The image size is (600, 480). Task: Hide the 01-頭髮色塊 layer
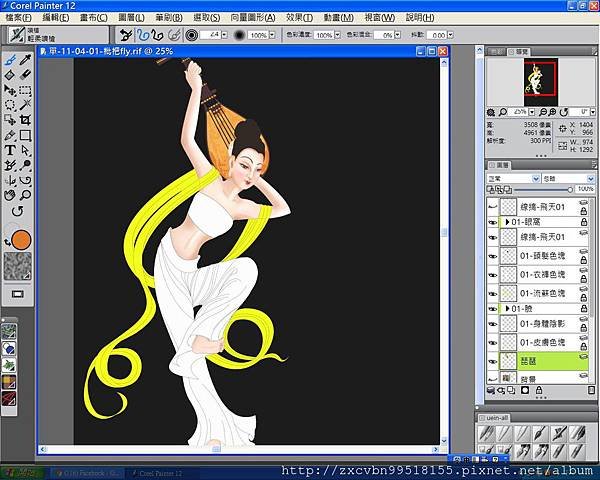[493, 256]
